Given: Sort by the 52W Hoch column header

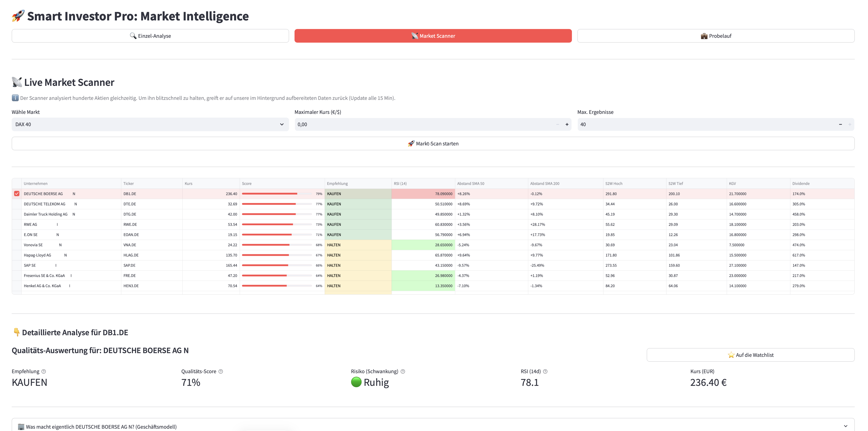Looking at the screenshot, I should pos(634,184).
